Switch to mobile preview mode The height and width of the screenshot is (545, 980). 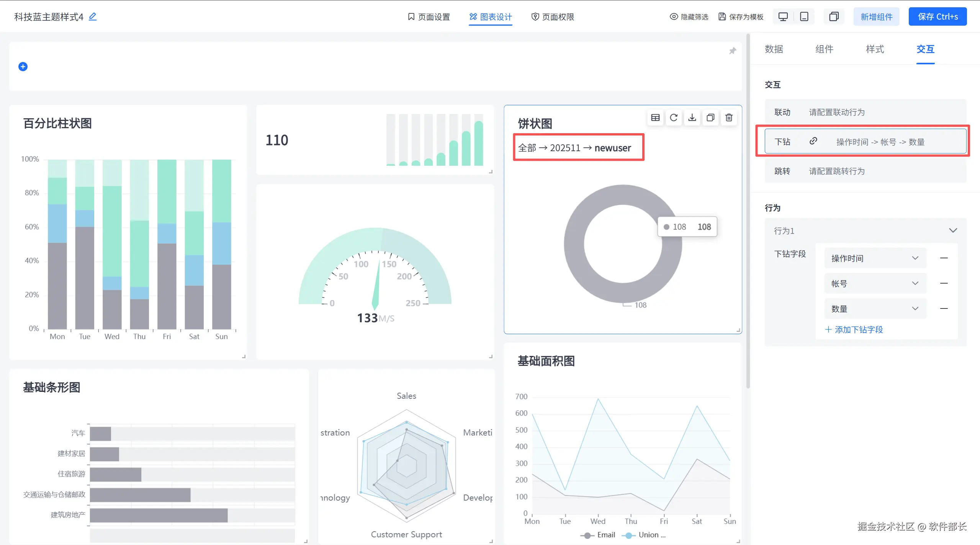coord(804,16)
